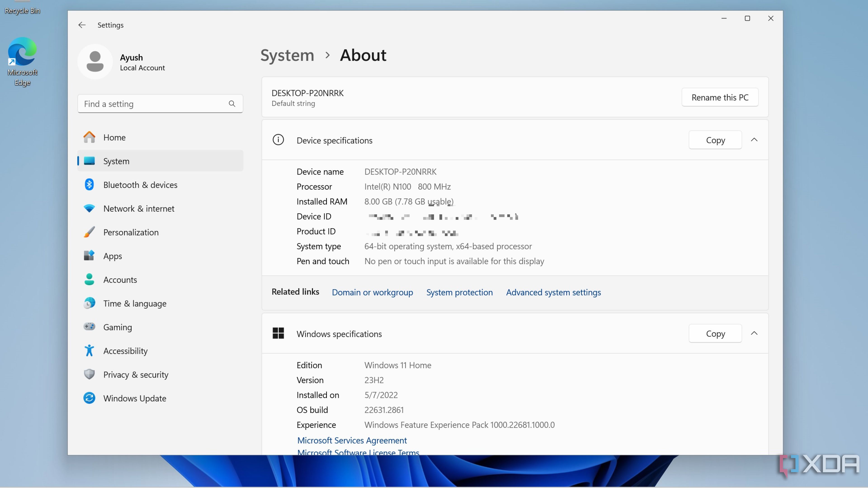The width and height of the screenshot is (868, 488).
Task: Select Apps in the sidebar
Action: point(113,256)
